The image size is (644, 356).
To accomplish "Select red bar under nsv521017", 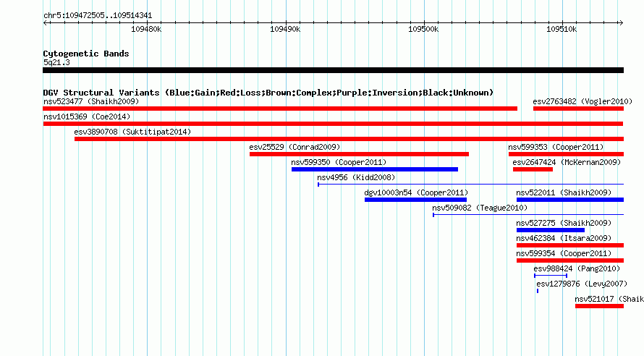I will 599,306.
